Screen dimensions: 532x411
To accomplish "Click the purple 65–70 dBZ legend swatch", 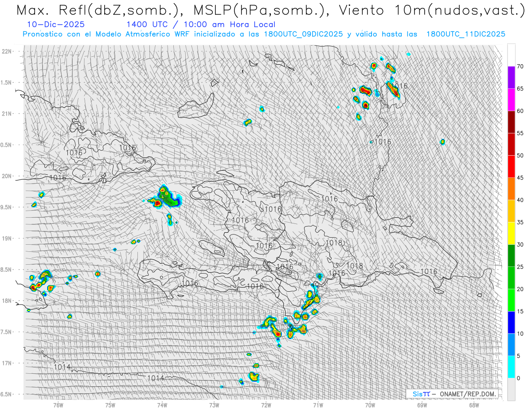I will pos(511,78).
